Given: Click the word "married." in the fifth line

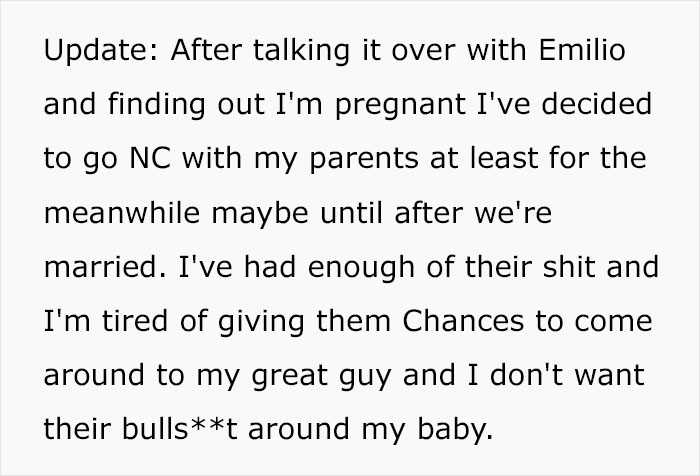Looking at the screenshot, I should point(105,267).
